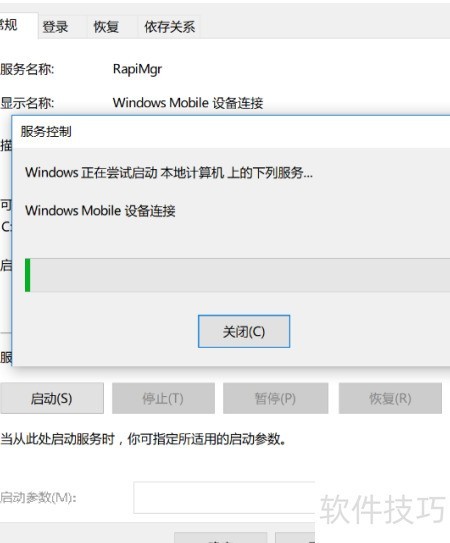Screen dimensions: 450x543
Task: Click inside the 启动参数(M) text field
Action: point(224,497)
